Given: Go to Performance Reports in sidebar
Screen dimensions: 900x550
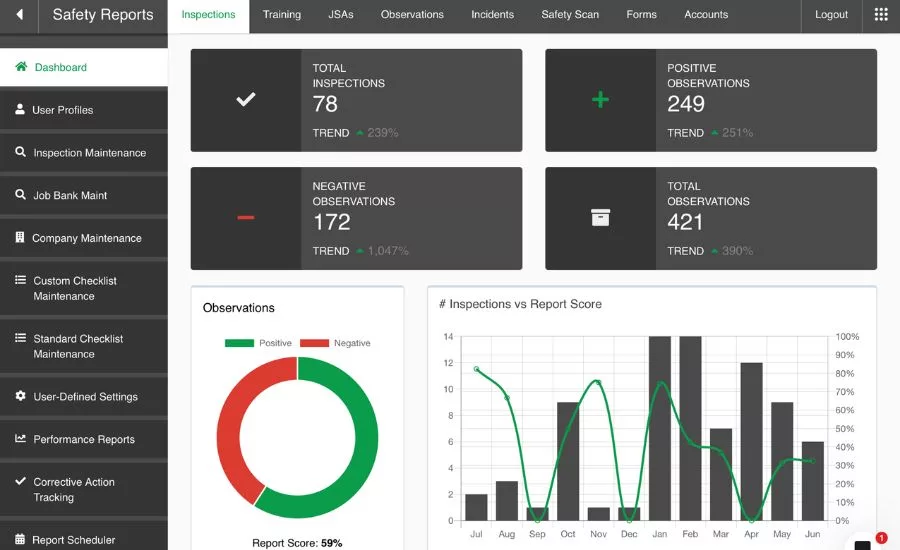Looking at the screenshot, I should [83, 439].
